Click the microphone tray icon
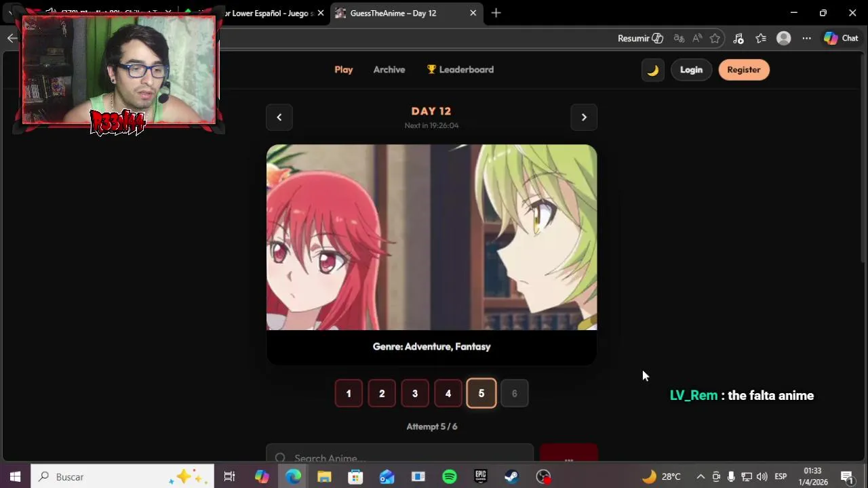 tap(731, 476)
